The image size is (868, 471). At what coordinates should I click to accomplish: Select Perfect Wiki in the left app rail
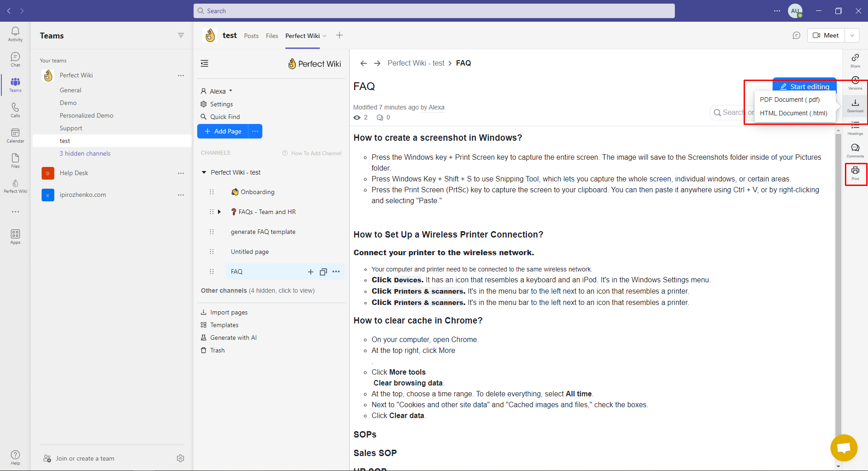point(15,186)
